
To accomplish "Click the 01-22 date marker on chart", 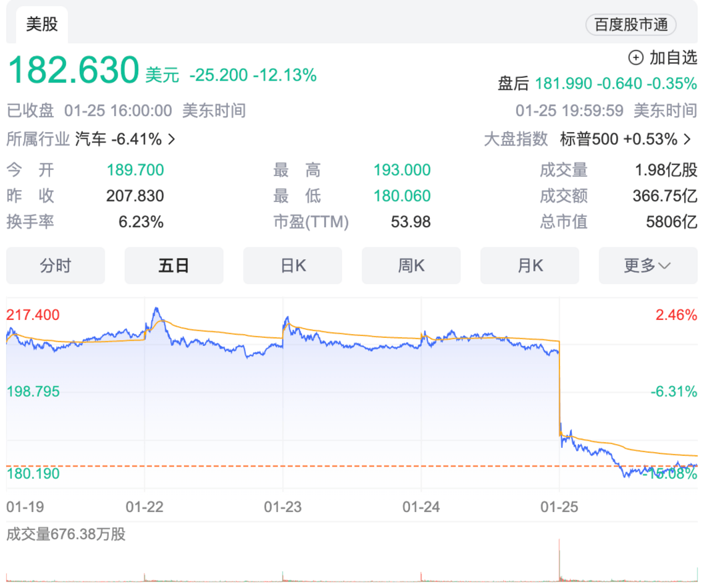I will tap(144, 507).
